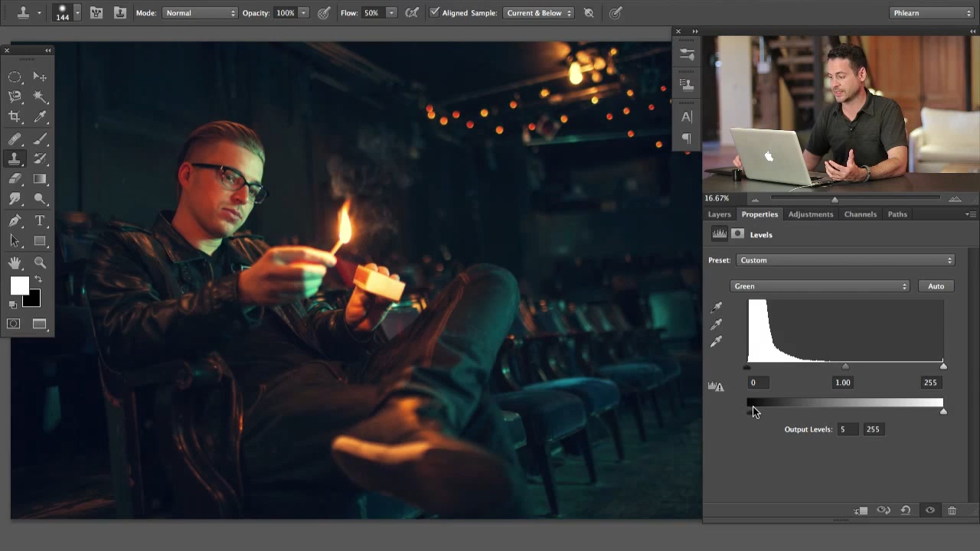Image resolution: width=980 pixels, height=551 pixels.
Task: Click the Auto levels button
Action: 936,286
